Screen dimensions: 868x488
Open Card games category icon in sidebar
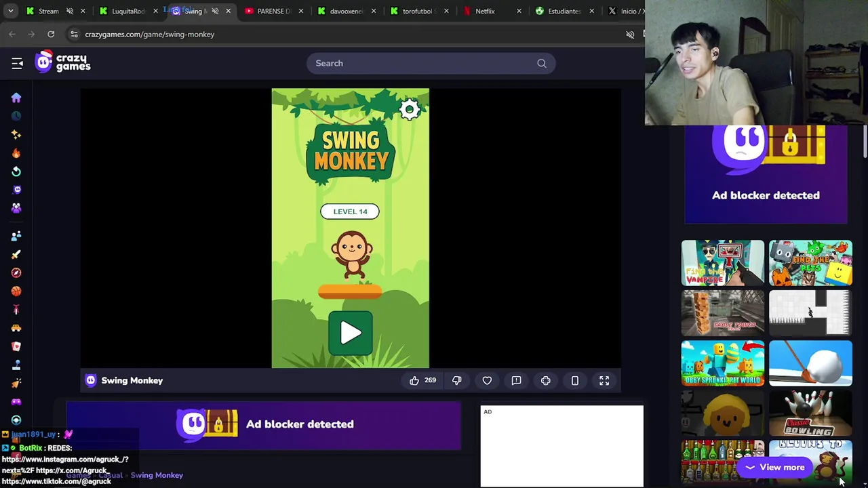[x=16, y=346]
